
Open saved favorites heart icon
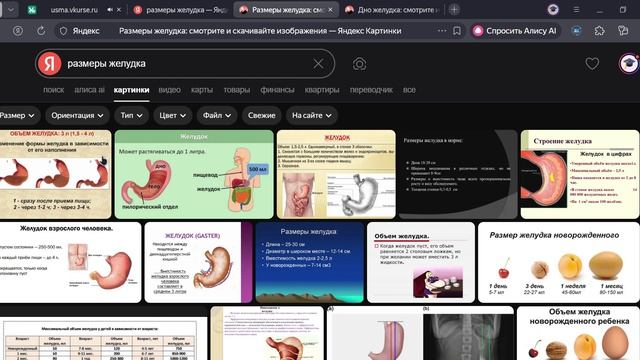point(592,64)
